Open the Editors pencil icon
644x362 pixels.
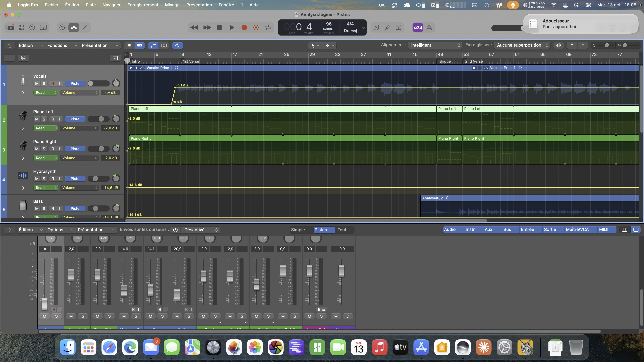pos(85,27)
